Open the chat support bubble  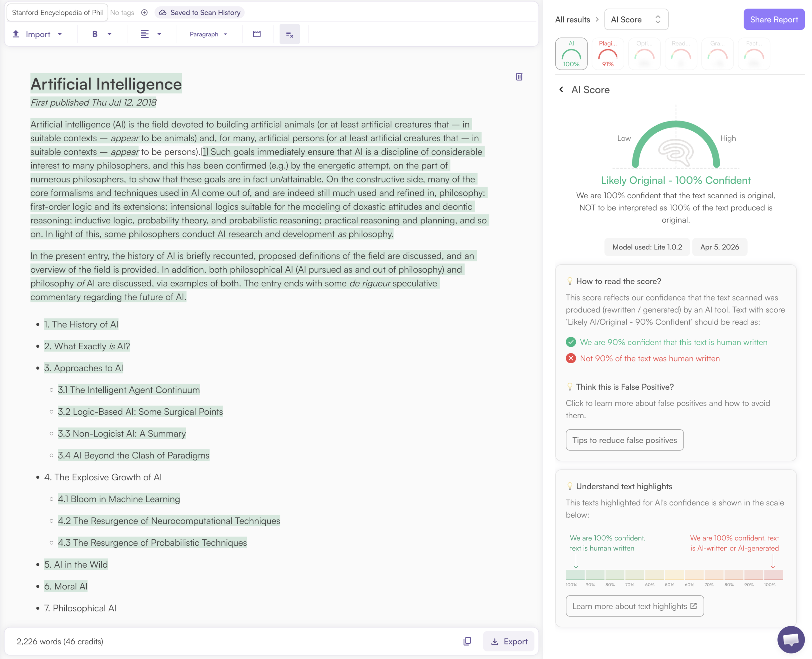[x=791, y=640]
